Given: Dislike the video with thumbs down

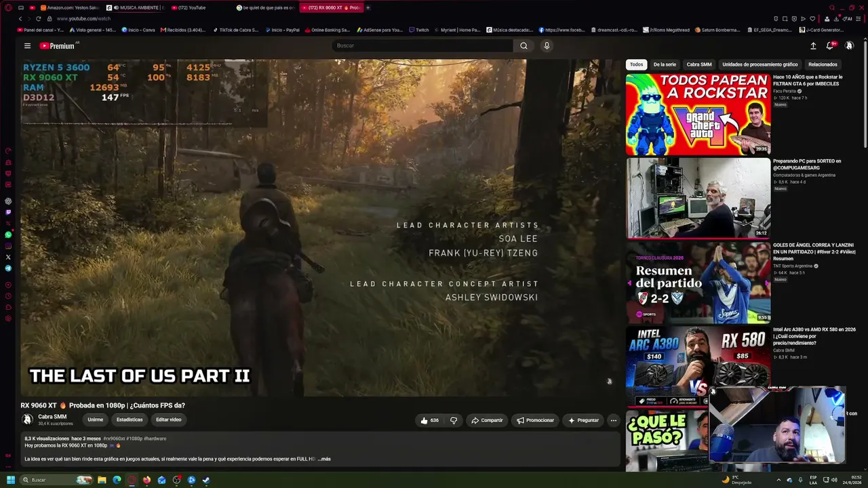Looking at the screenshot, I should click(x=454, y=420).
